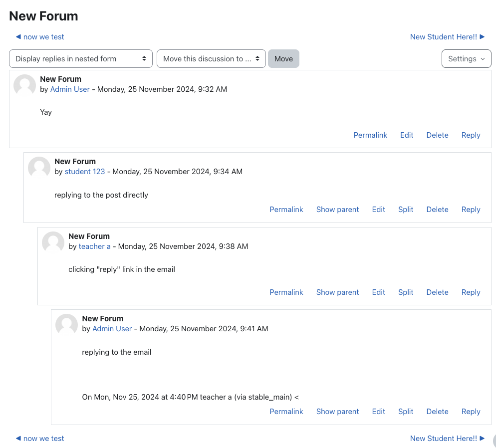Click teacher a's avatar icon
The width and height of the screenshot is (496, 448).
click(x=53, y=242)
